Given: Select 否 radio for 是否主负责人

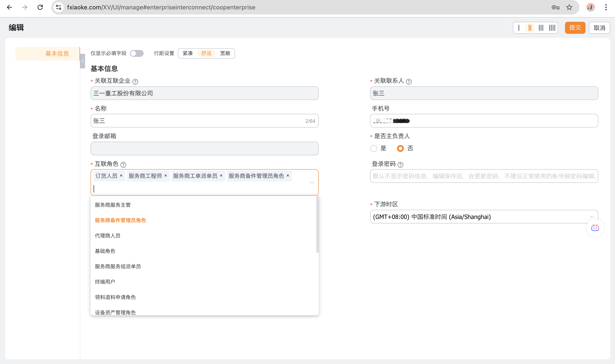Looking at the screenshot, I should (400, 148).
